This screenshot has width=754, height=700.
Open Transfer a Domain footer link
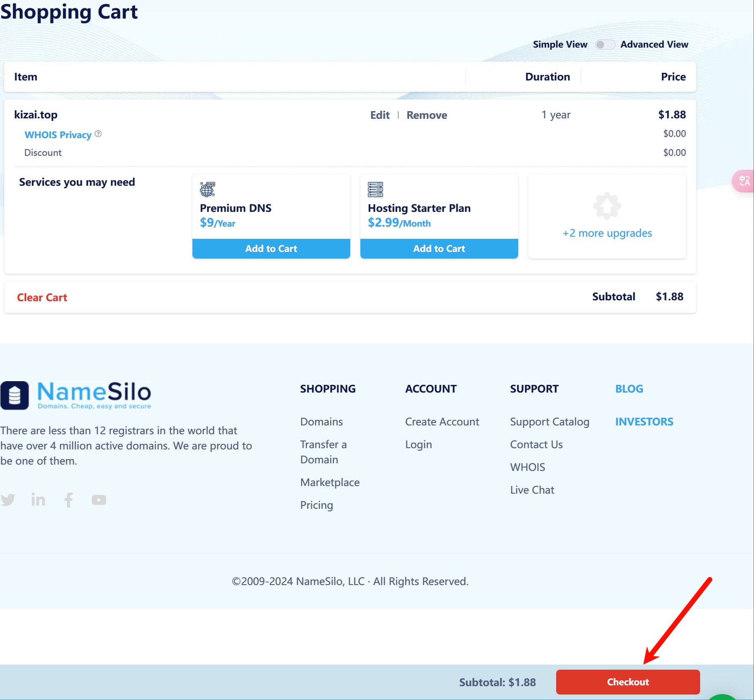pyautogui.click(x=323, y=452)
